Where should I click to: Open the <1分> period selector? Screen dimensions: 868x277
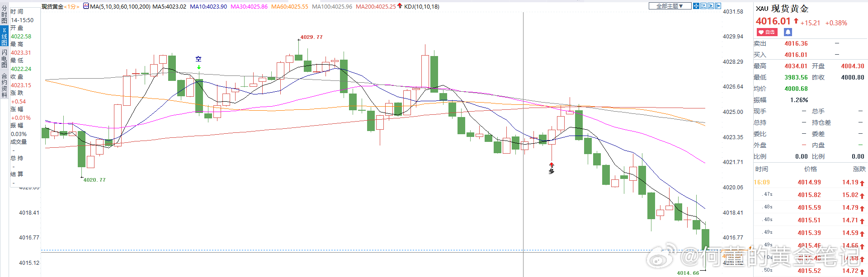tap(72, 6)
